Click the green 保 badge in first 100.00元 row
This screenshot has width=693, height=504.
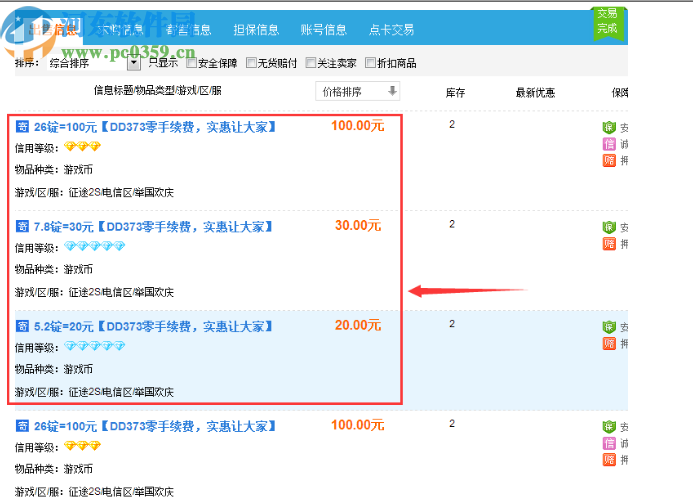tap(609, 127)
